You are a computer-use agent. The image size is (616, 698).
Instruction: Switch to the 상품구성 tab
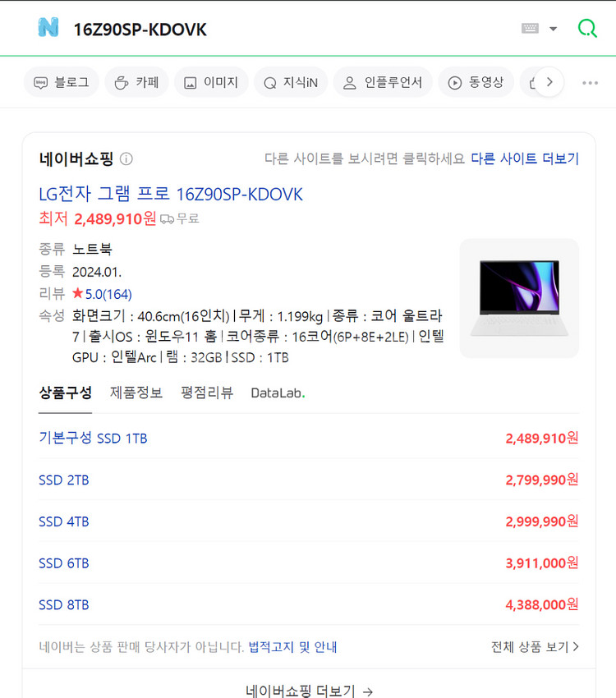point(66,393)
